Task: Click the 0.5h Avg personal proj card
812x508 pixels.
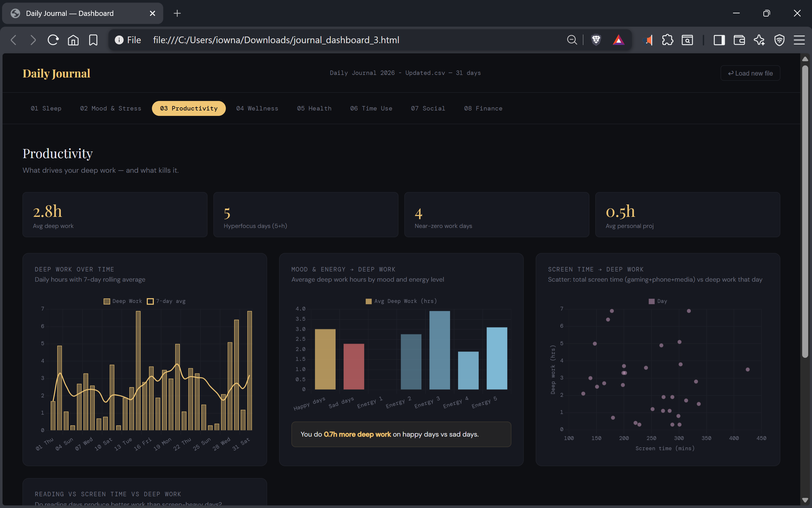Action: pos(688,215)
